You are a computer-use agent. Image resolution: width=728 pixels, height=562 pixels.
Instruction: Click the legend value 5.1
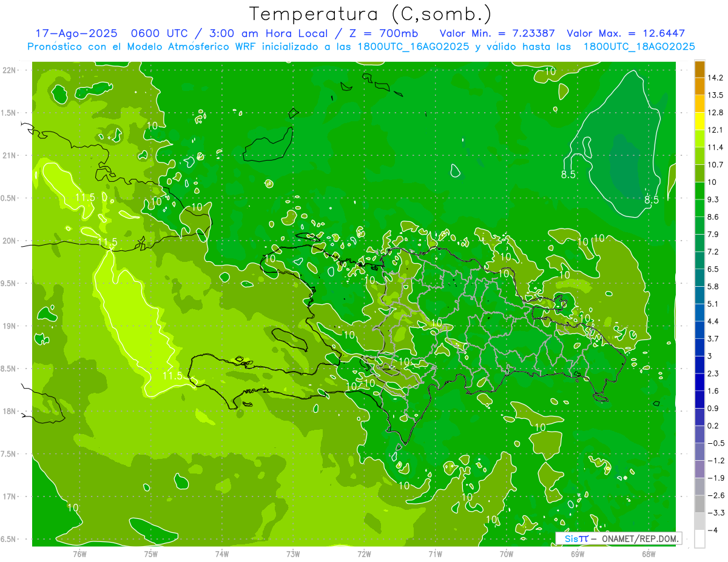[x=714, y=304]
